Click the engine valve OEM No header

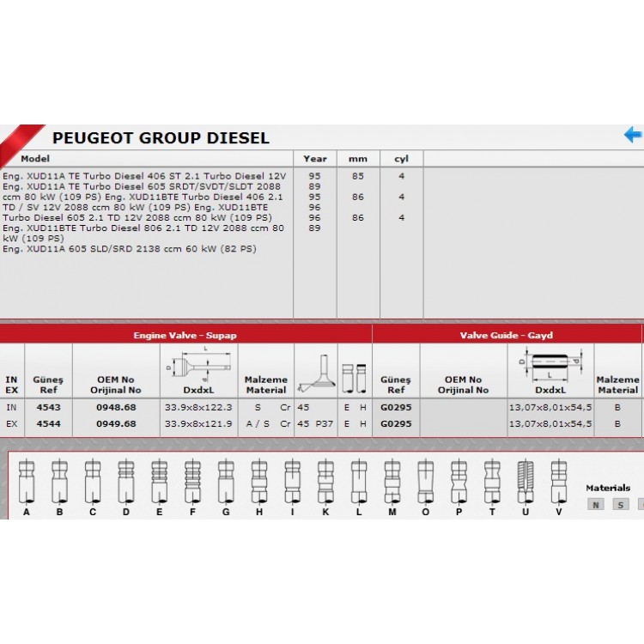point(116,385)
